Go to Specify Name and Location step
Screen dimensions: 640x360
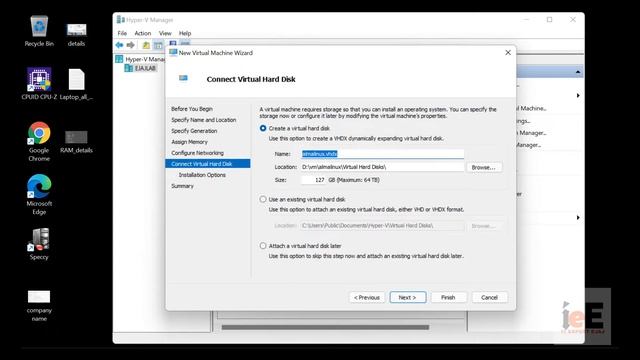coord(204,120)
